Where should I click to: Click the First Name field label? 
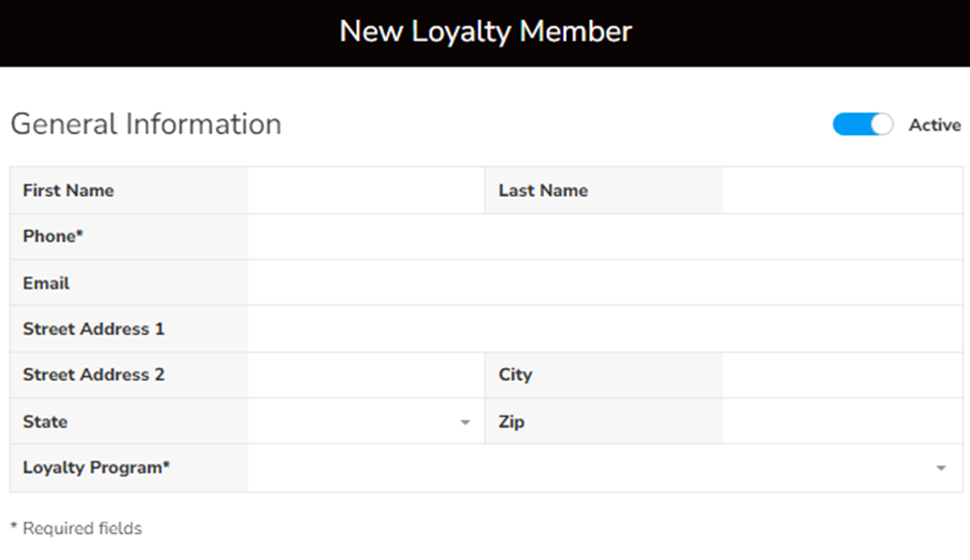click(69, 191)
